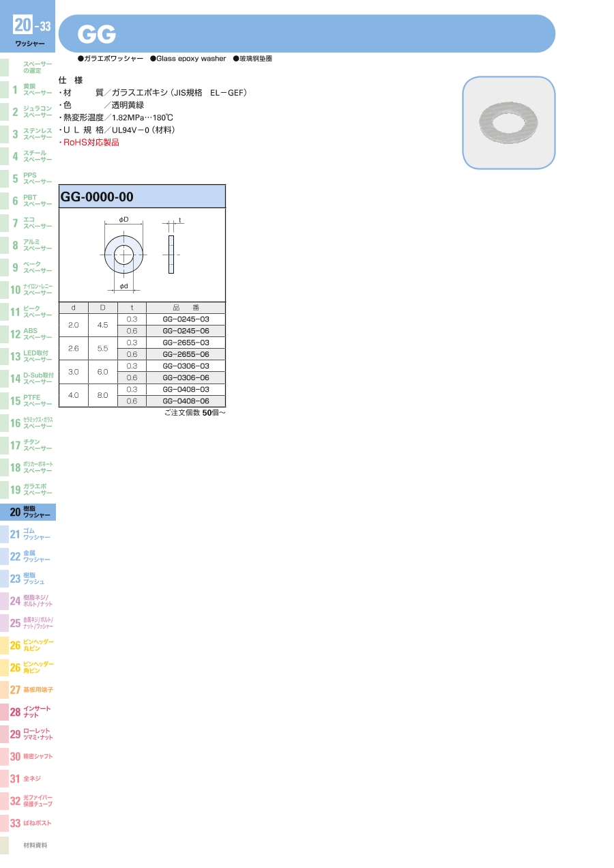
Task: Go to section 28 insert nut tab
Action: click(28, 712)
